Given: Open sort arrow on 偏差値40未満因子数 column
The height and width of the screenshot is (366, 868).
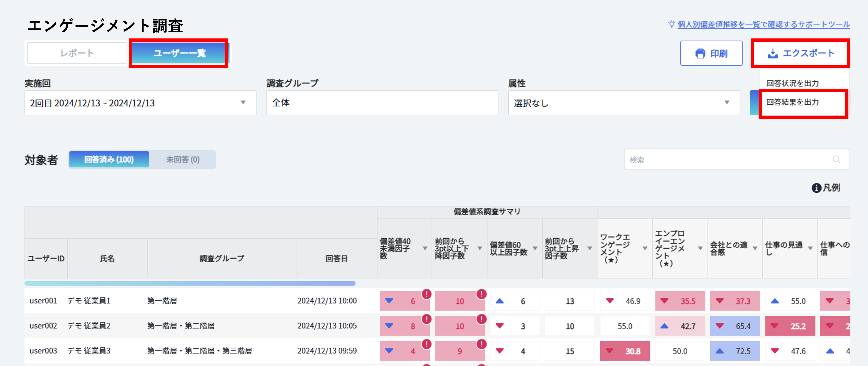Looking at the screenshot, I should [x=425, y=248].
